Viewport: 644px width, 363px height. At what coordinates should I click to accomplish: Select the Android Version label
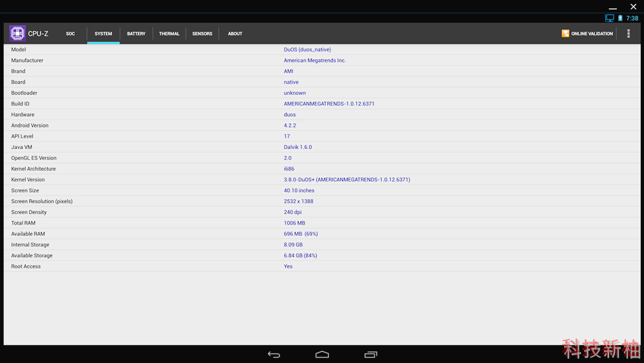[30, 125]
